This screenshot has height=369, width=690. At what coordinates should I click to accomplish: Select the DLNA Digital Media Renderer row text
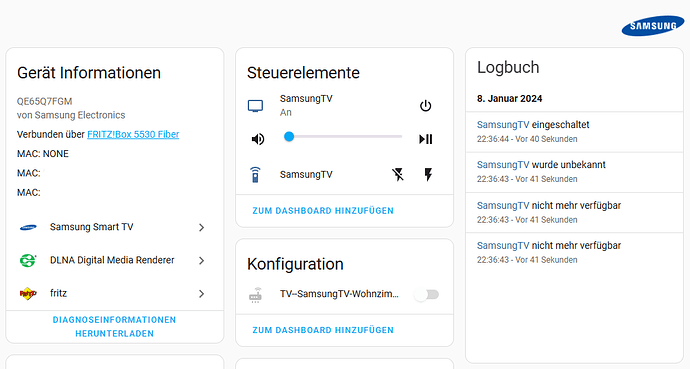click(112, 260)
